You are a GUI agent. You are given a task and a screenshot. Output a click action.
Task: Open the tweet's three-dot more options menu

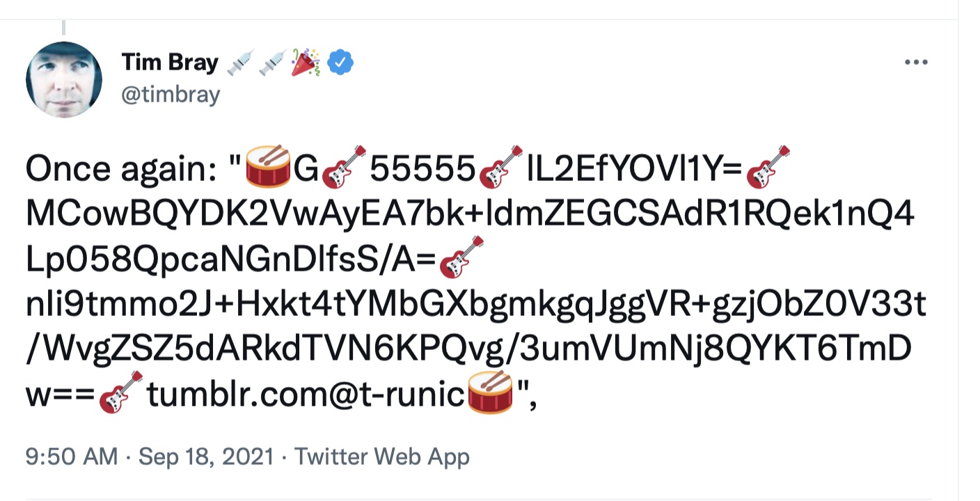[x=916, y=63]
